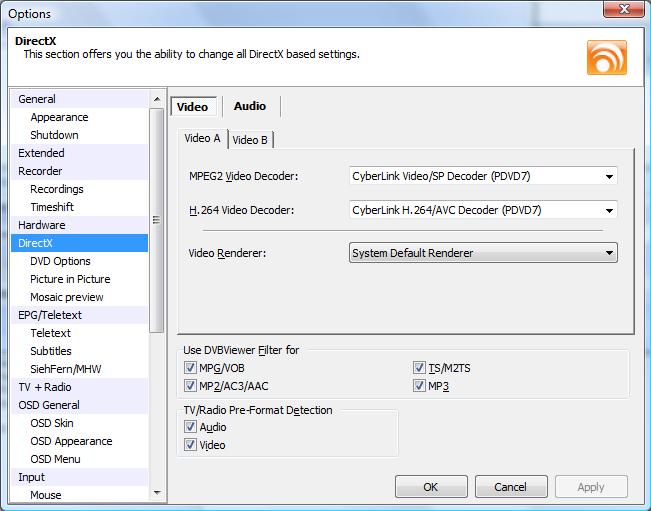
Task: Select DVD Options in the tree
Action: coord(60,261)
